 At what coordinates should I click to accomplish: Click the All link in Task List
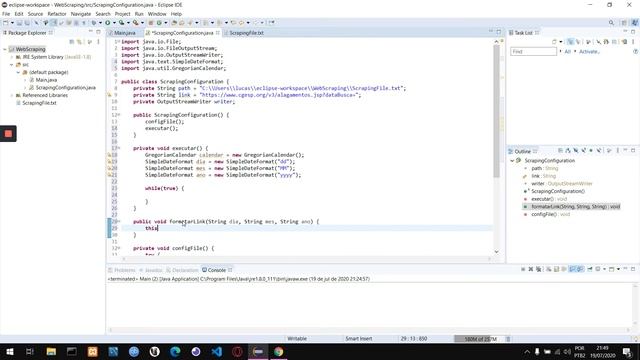click(567, 51)
